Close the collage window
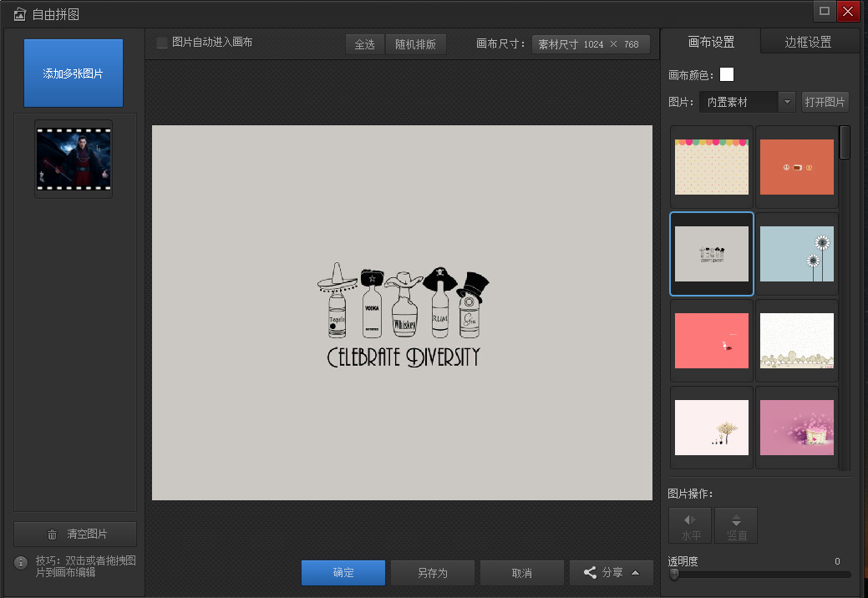868x598 pixels. coord(848,11)
